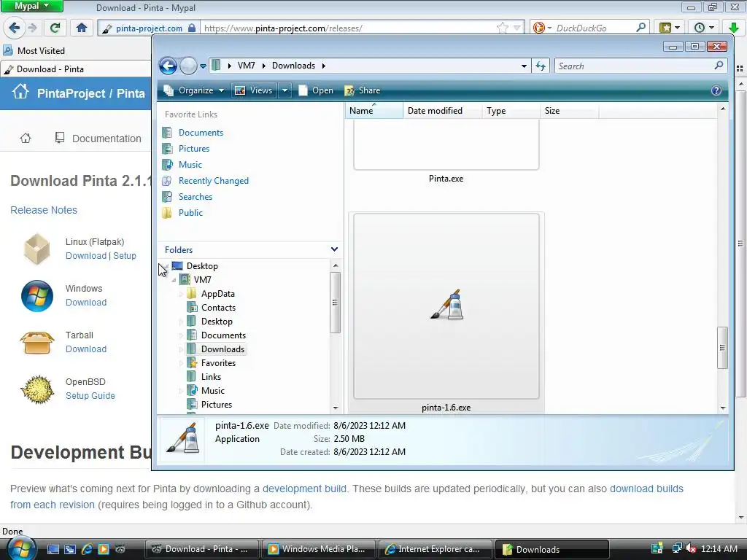
Task: Open Recently Changed favorite link
Action: [x=214, y=181]
